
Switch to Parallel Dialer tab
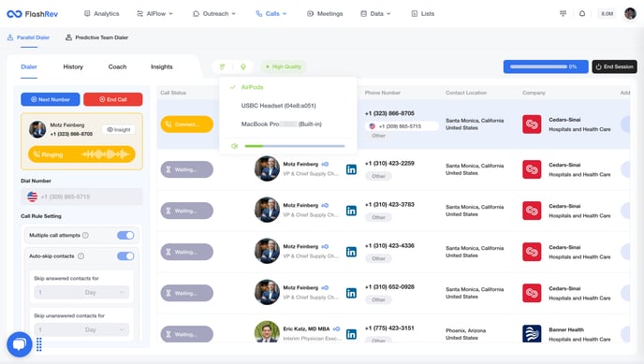[x=28, y=37]
